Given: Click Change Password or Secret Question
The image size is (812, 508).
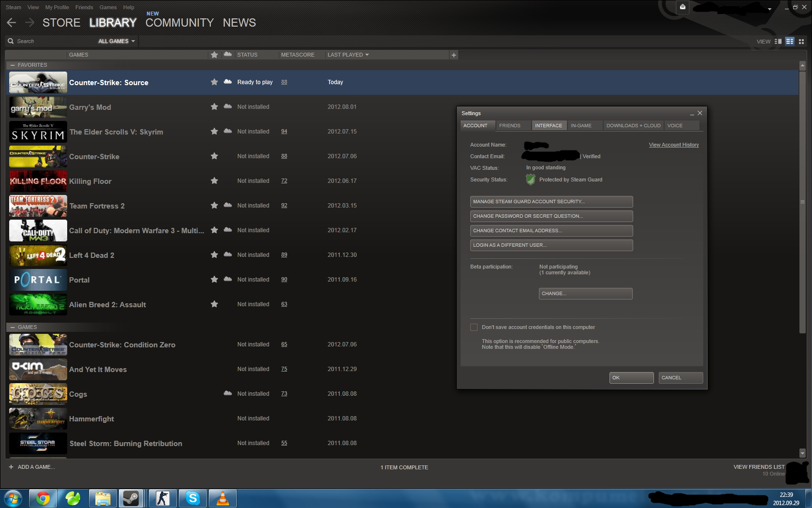Looking at the screenshot, I should click(x=551, y=216).
